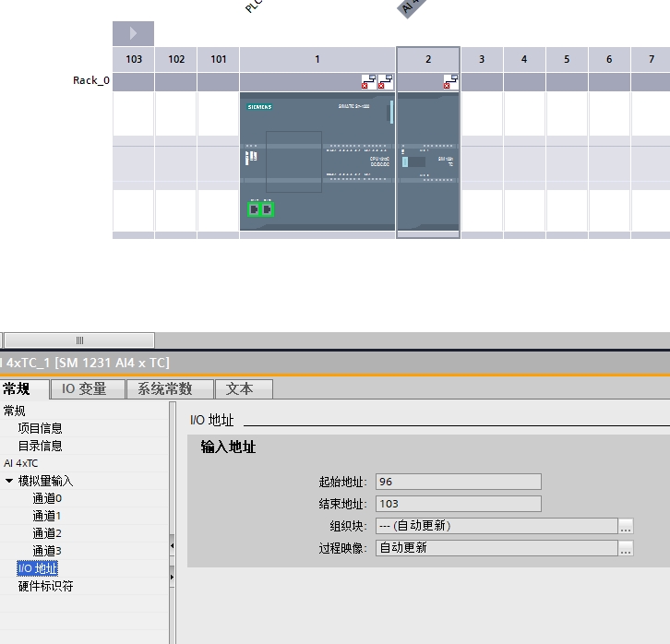This screenshot has height=644, width=670.
Task: Open the 过程映像 selection field
Action: pos(496,548)
